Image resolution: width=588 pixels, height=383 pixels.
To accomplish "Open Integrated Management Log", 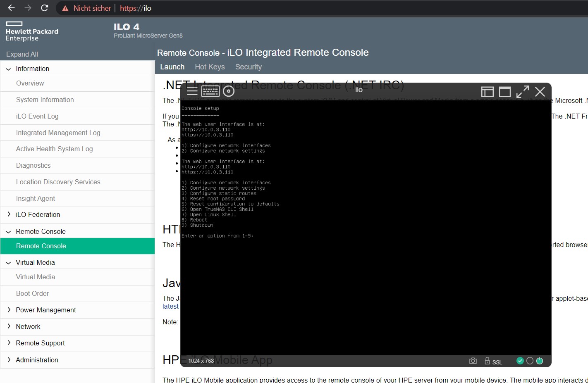I will coord(77,133).
